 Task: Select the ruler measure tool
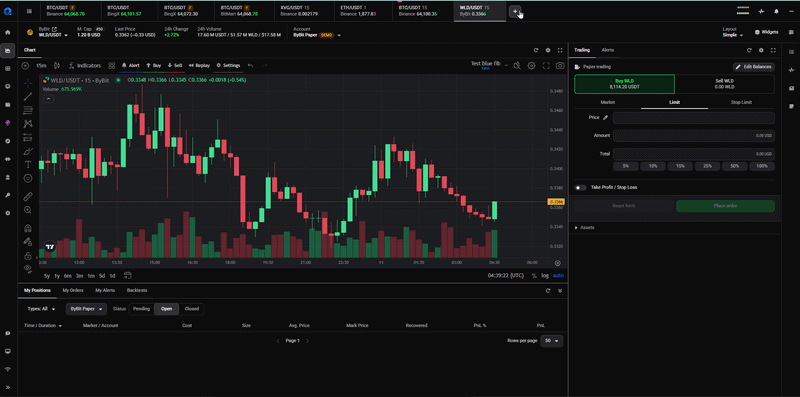(28, 196)
